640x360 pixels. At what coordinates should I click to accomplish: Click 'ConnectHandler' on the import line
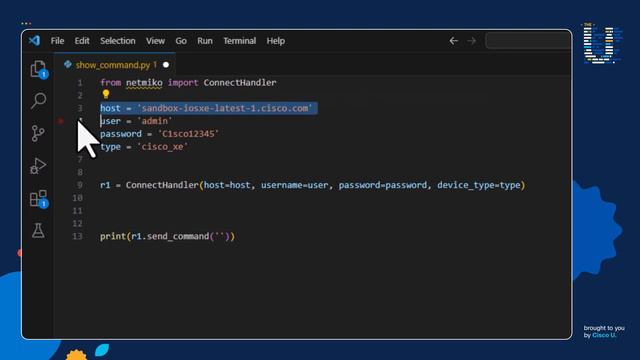coord(240,82)
